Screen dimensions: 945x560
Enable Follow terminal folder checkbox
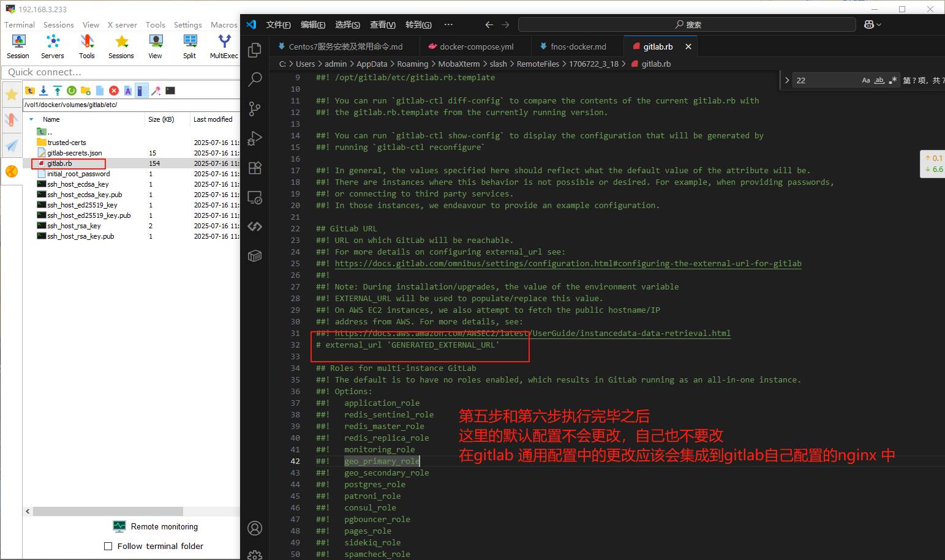click(x=108, y=547)
